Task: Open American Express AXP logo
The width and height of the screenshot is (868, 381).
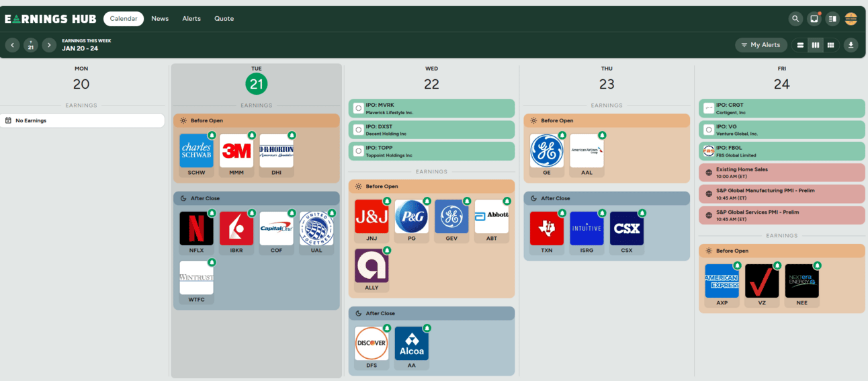Action: point(722,281)
